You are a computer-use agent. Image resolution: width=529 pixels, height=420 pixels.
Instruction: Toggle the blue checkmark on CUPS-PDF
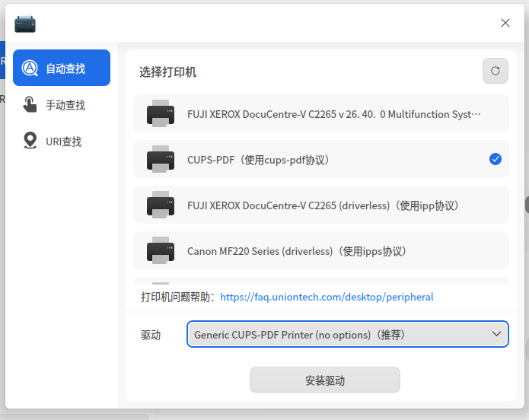click(x=495, y=159)
